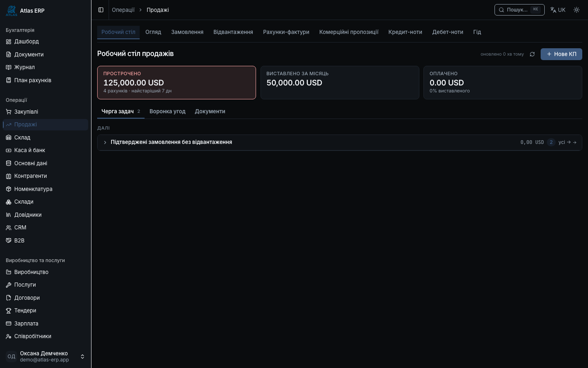Click the 'усі' link in task row
Viewport: 588px width, 368px height.
(x=568, y=142)
